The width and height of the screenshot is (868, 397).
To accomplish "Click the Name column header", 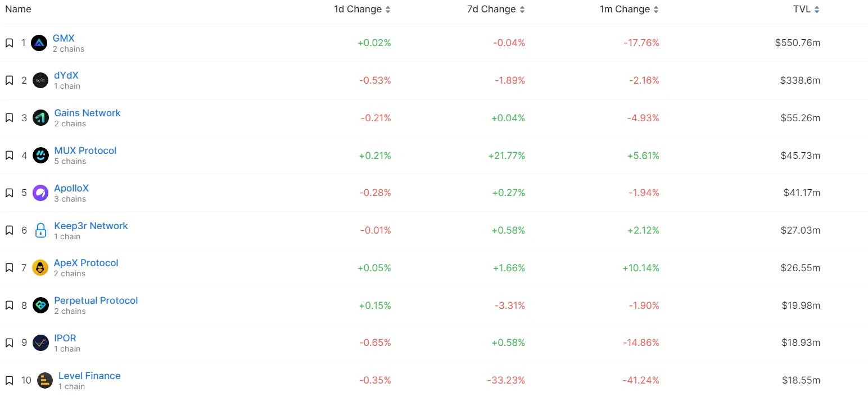I will (18, 10).
